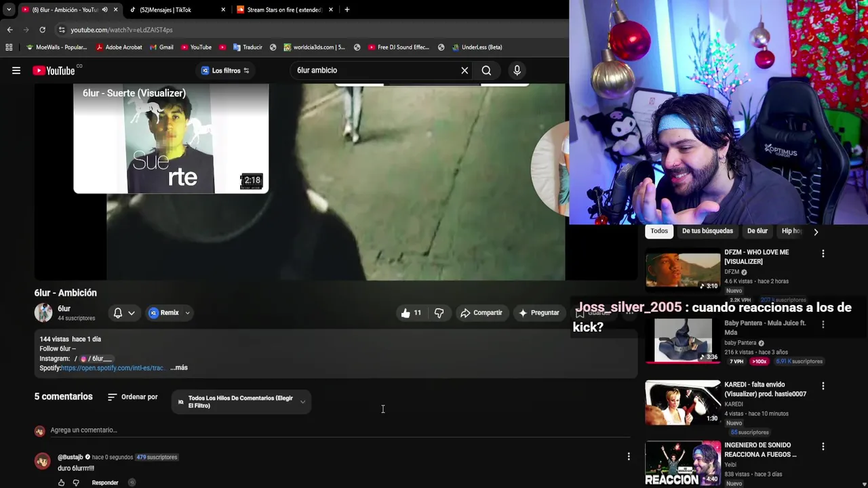Image resolution: width=868 pixels, height=488 pixels.
Task: Open Baby Pantera - Mula Juice thumbnail
Action: point(683,340)
